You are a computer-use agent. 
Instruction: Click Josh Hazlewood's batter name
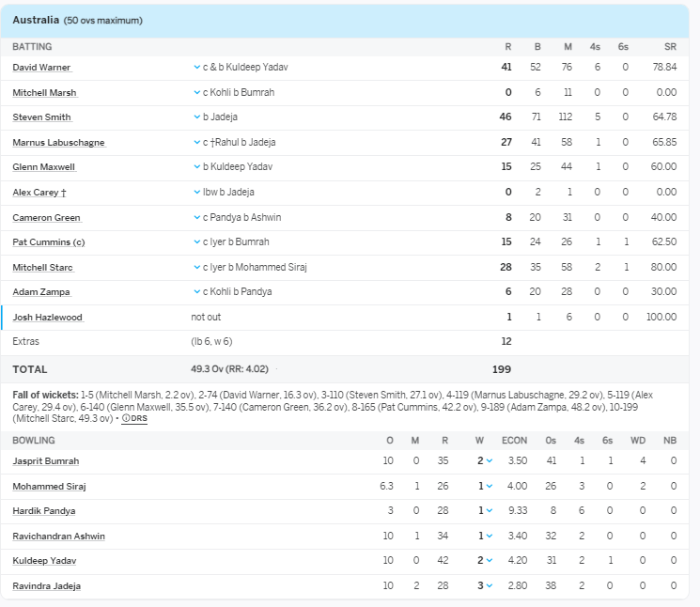click(47, 318)
